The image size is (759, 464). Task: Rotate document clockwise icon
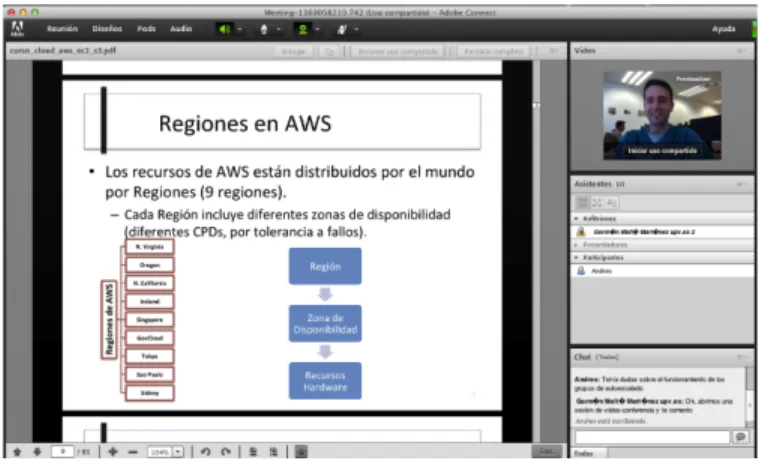(226, 452)
